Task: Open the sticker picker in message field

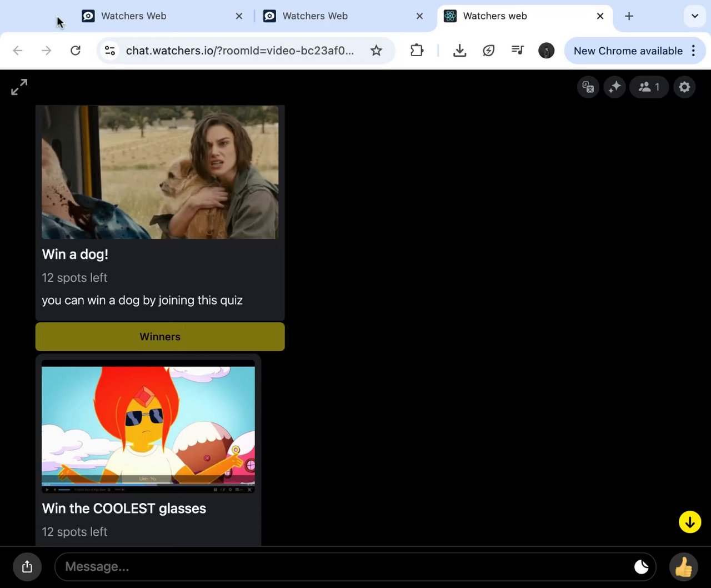Action: tap(642, 567)
